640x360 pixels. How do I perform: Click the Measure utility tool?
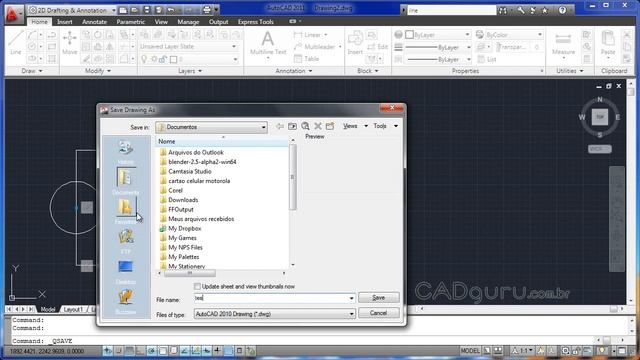(x=563, y=43)
